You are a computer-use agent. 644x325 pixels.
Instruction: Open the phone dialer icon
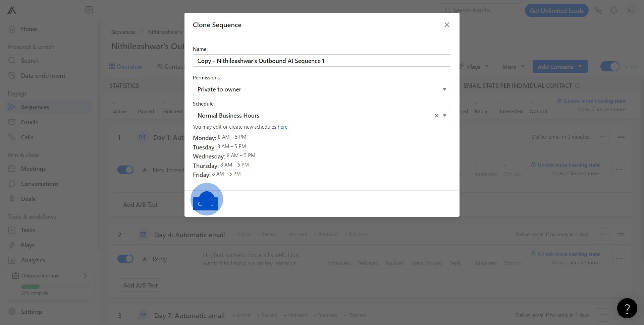point(599,10)
